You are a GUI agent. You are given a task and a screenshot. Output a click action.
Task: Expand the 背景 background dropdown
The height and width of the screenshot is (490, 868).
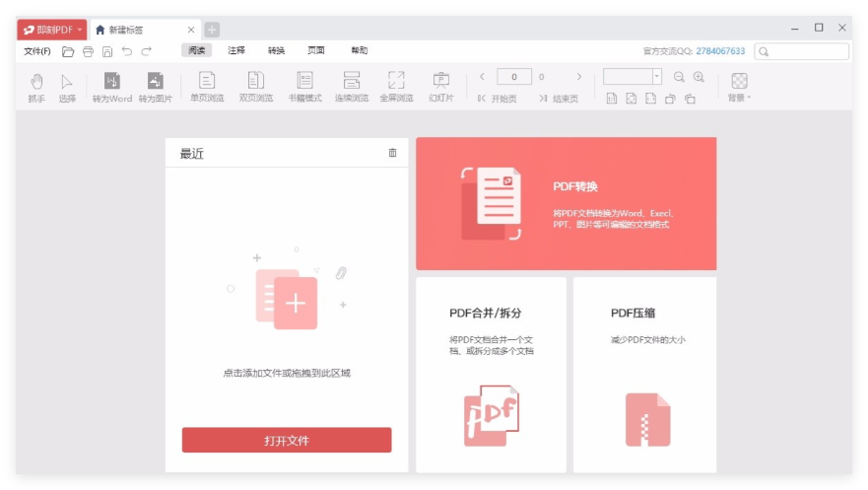740,88
